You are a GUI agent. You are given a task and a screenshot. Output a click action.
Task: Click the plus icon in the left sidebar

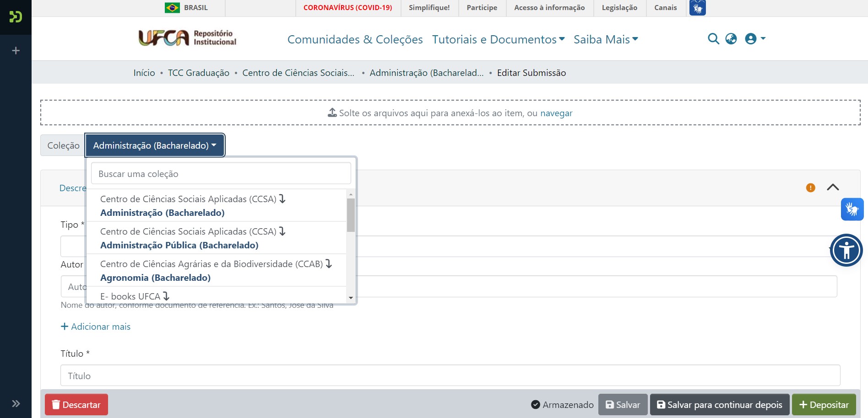15,50
